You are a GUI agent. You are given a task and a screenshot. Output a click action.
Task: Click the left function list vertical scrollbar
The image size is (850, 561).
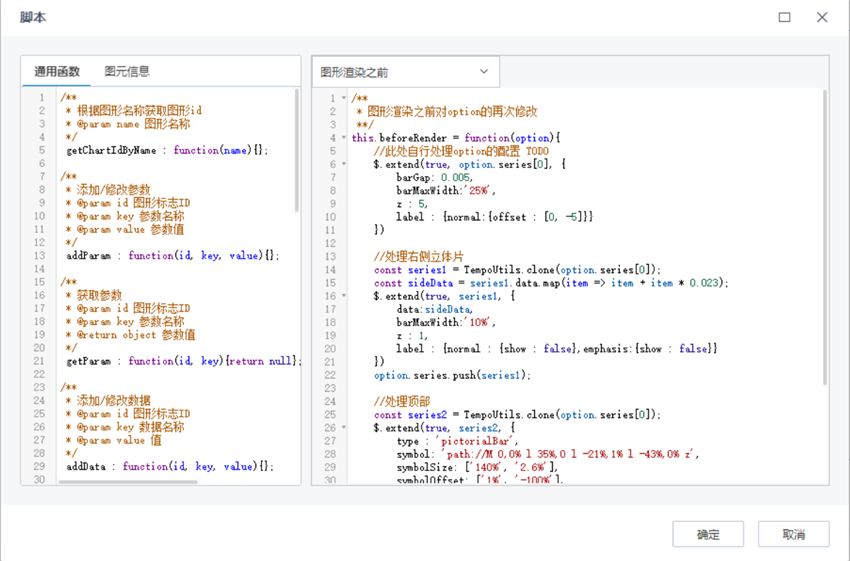(296, 150)
